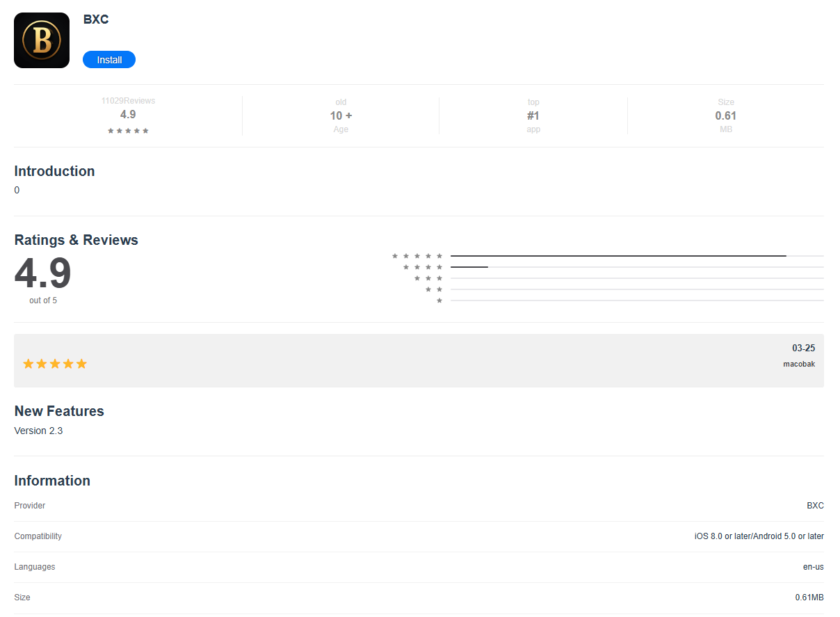Click the four-star rating distribution bar
The height and width of the screenshot is (617, 840).
pos(637,267)
